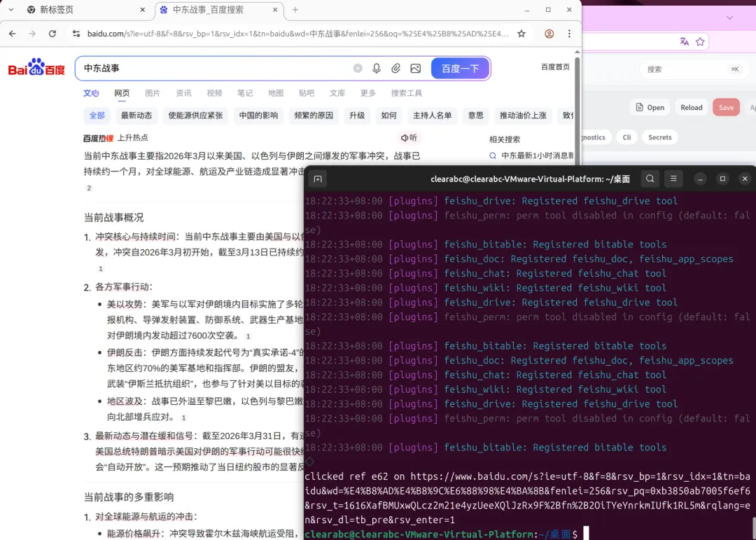Select the 中国的影响 filter chip
Viewport: 756px width, 540px height.
click(259, 116)
